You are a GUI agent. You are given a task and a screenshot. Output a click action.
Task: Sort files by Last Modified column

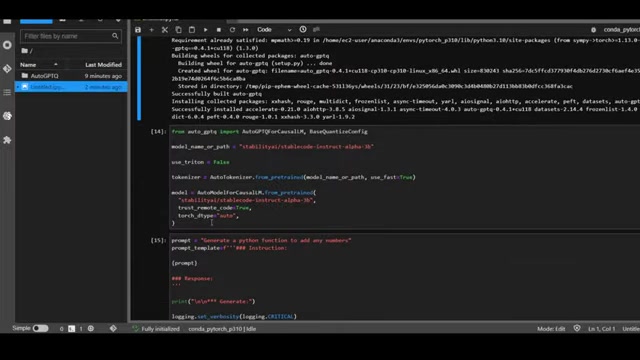coord(103,64)
